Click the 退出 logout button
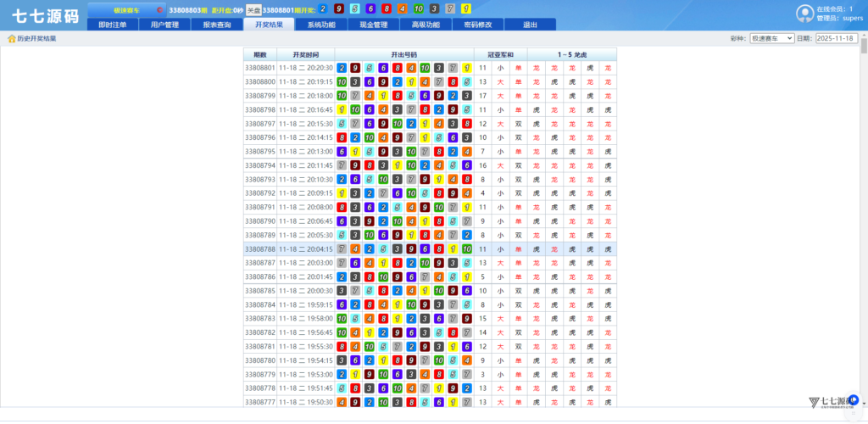This screenshot has height=424, width=868. [x=530, y=25]
